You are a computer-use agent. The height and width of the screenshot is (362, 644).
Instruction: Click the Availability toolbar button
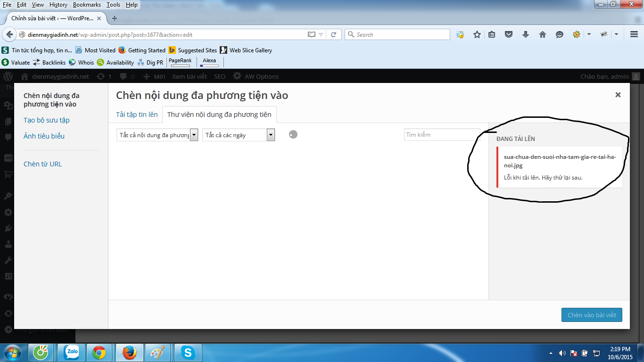[x=116, y=62]
